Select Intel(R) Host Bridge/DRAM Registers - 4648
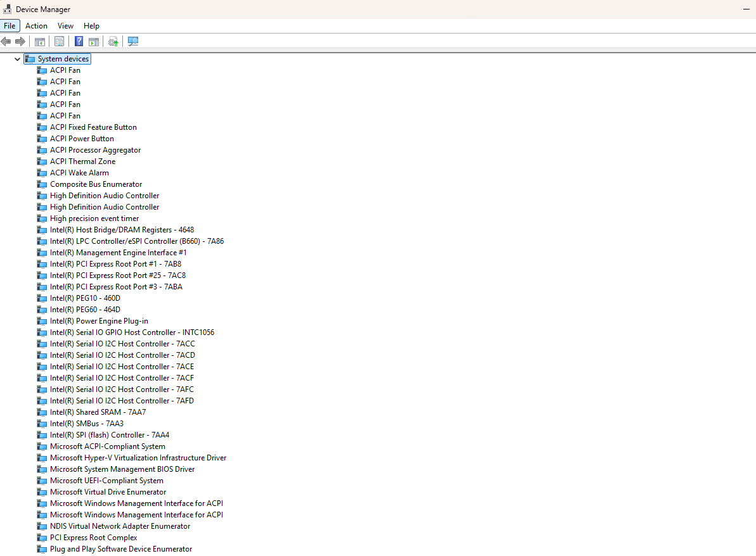This screenshot has height=556, width=756. click(122, 230)
